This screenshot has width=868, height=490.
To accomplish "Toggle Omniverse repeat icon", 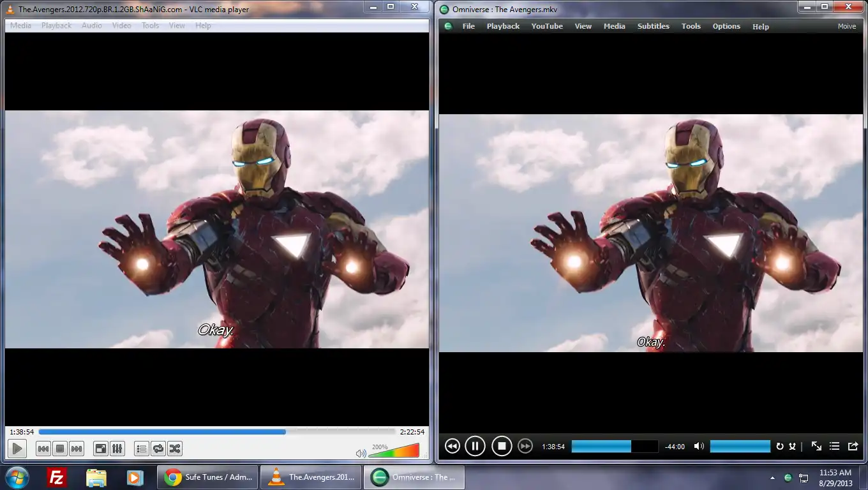I will (x=779, y=447).
